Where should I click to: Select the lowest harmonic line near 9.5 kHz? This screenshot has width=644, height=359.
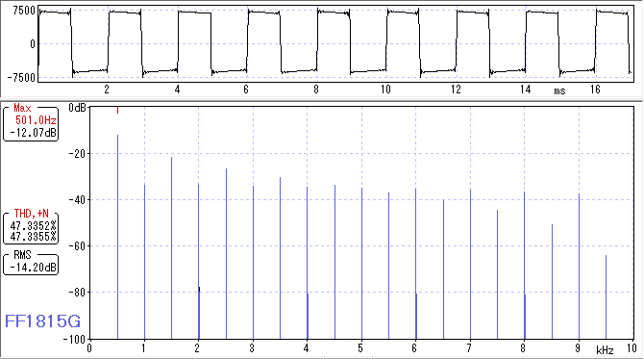[x=606, y=296]
